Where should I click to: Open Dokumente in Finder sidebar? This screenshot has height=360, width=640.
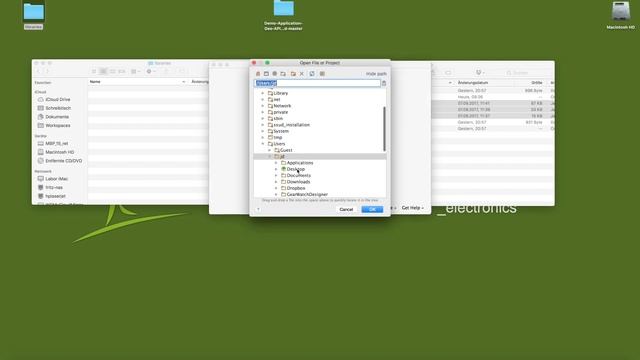pyautogui.click(x=53, y=117)
